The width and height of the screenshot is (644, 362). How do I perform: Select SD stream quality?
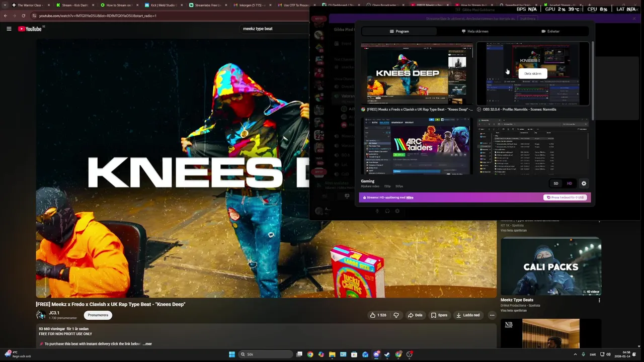[x=556, y=184]
